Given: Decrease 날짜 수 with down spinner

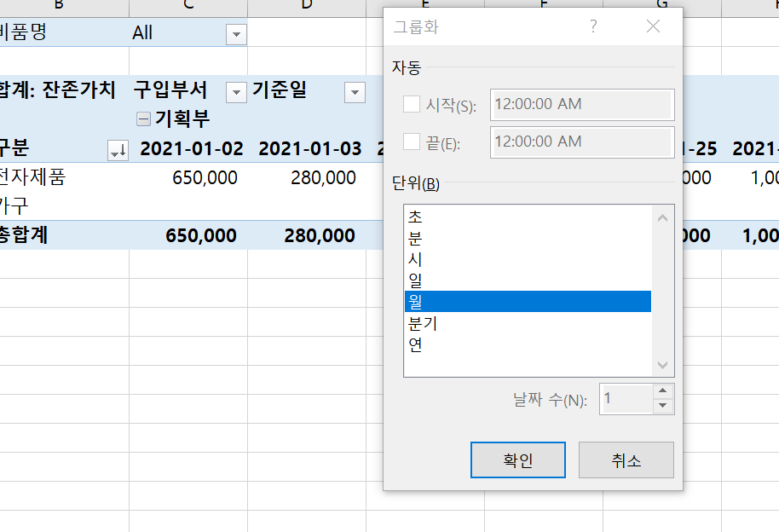Looking at the screenshot, I should [663, 406].
